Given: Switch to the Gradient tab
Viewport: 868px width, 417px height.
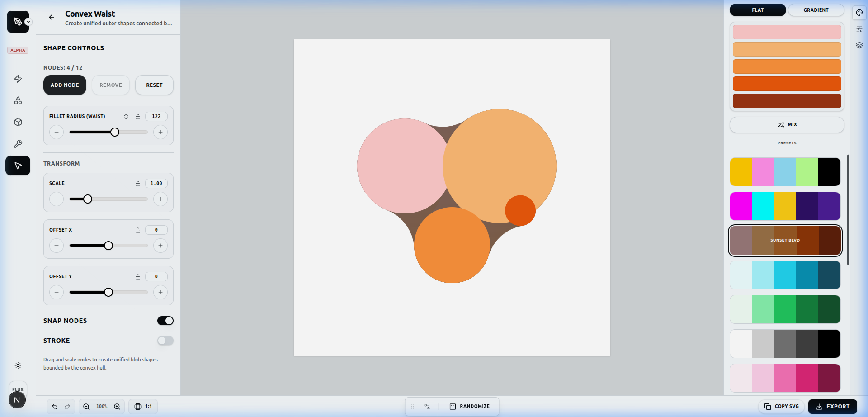Looking at the screenshot, I should 816,10.
